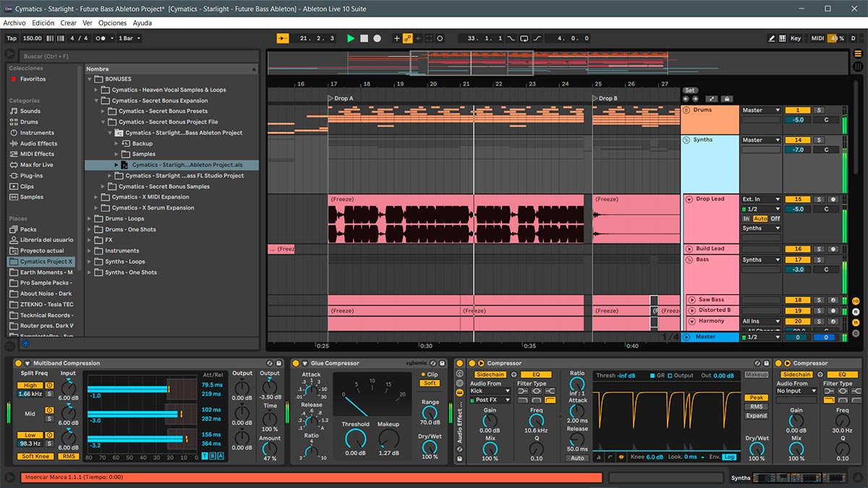Click the Glue Compressor Threshold knob

(x=355, y=439)
